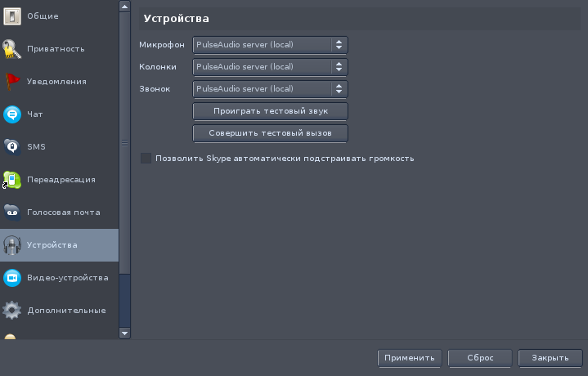Expand the Звонок device dropdown
This screenshot has width=588, height=376.
click(270, 89)
